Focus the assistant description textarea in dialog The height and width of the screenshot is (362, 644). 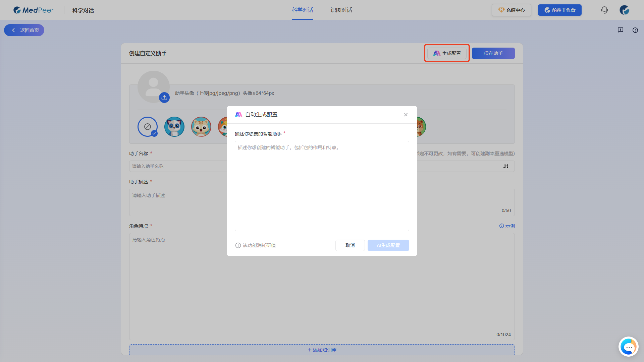coord(322,186)
